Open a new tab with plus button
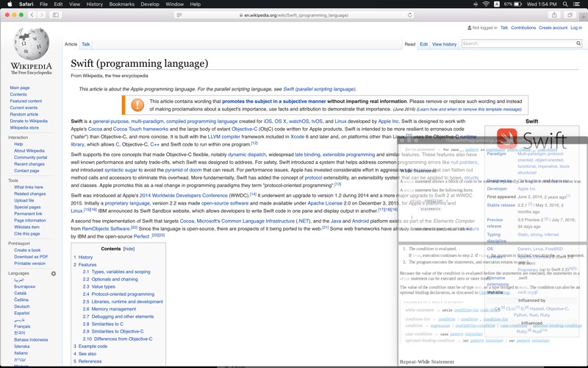 tap(584, 16)
